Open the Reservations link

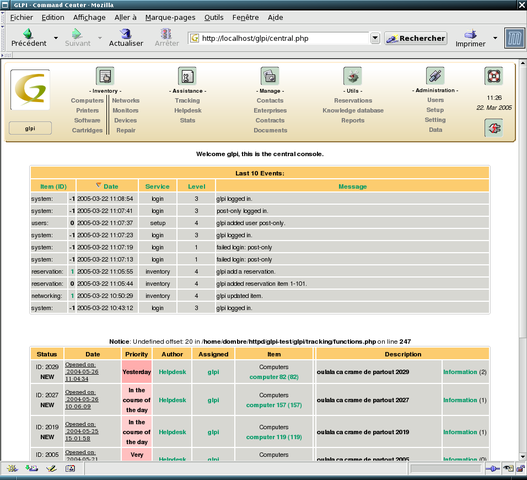click(x=353, y=101)
